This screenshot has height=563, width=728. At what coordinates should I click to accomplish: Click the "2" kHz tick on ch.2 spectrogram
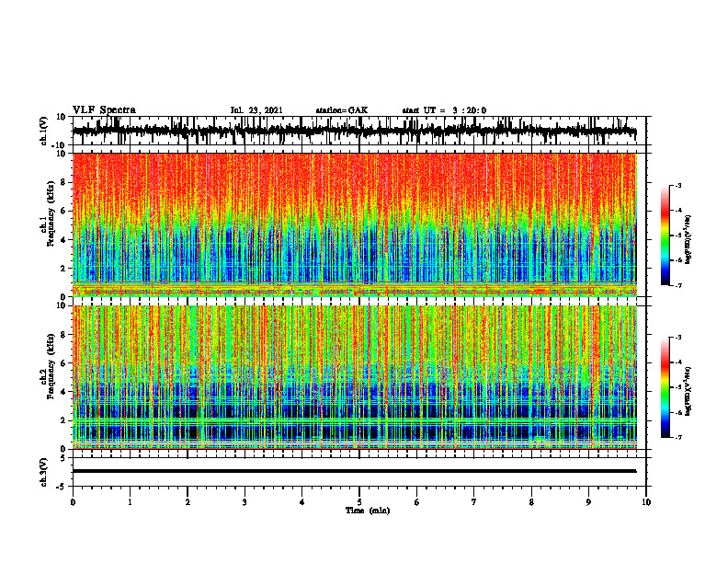pyautogui.click(x=63, y=420)
